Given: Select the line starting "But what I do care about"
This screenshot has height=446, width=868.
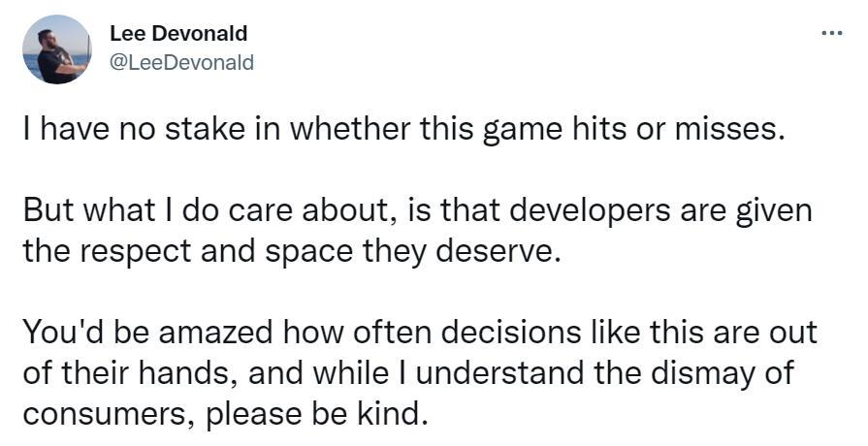Looking at the screenshot, I should click(417, 208).
